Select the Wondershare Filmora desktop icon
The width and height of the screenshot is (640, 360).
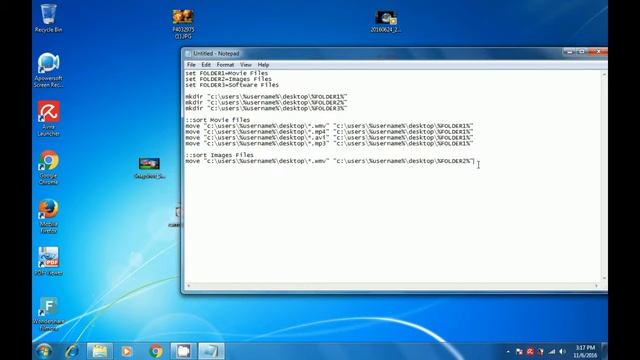(x=49, y=313)
